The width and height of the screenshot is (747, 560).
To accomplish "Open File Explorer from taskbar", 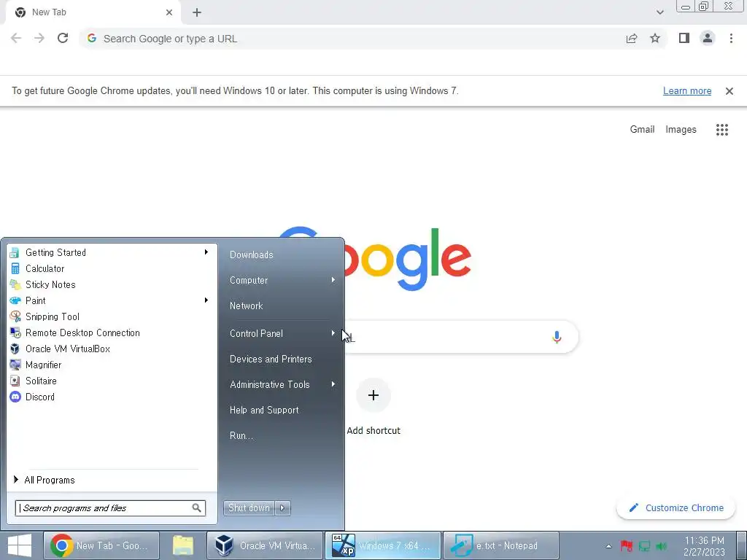I will (x=183, y=545).
